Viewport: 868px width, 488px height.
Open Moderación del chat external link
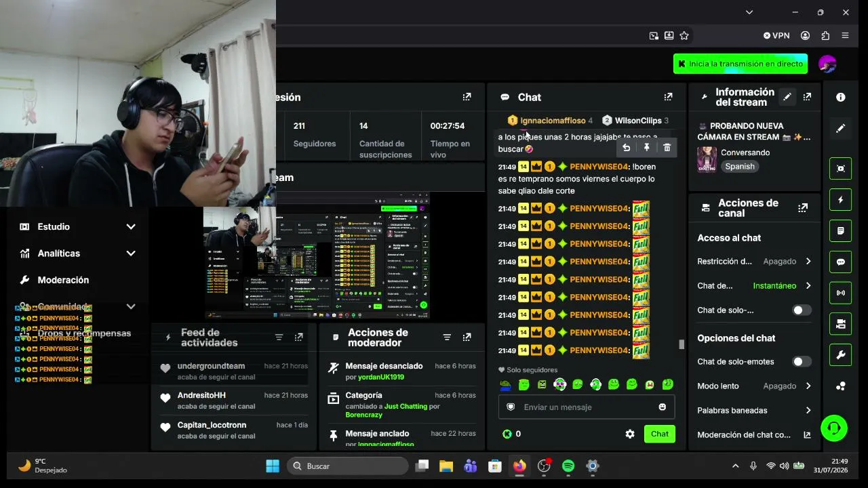tap(754, 435)
